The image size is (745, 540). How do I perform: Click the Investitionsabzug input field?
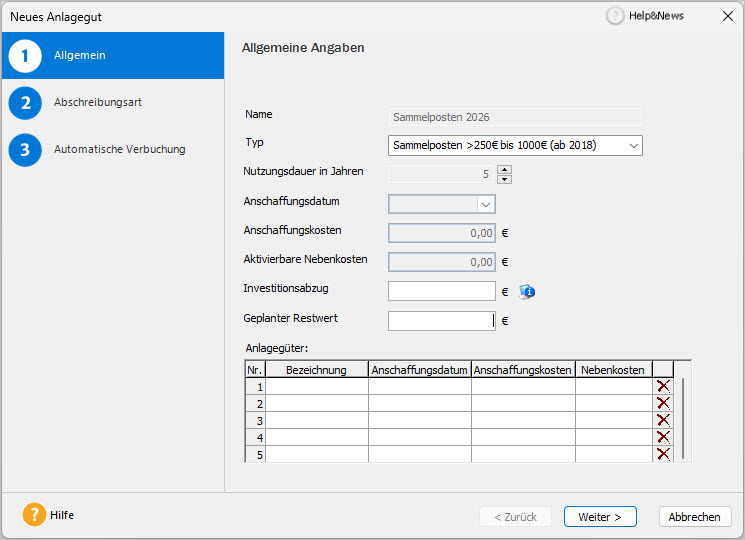click(441, 291)
